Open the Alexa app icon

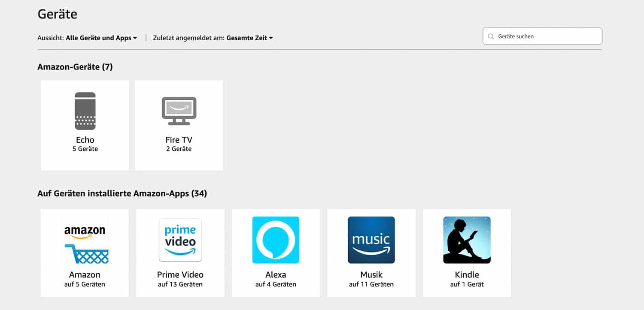(276, 240)
